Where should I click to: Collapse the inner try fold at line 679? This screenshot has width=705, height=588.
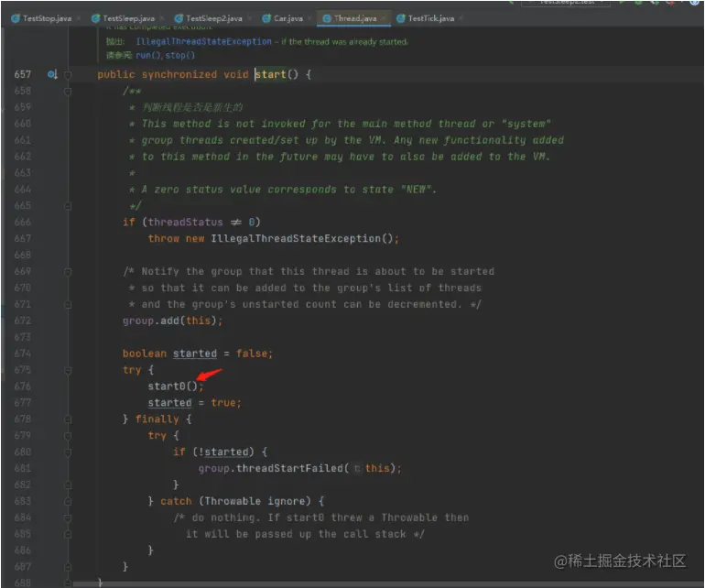click(x=68, y=435)
